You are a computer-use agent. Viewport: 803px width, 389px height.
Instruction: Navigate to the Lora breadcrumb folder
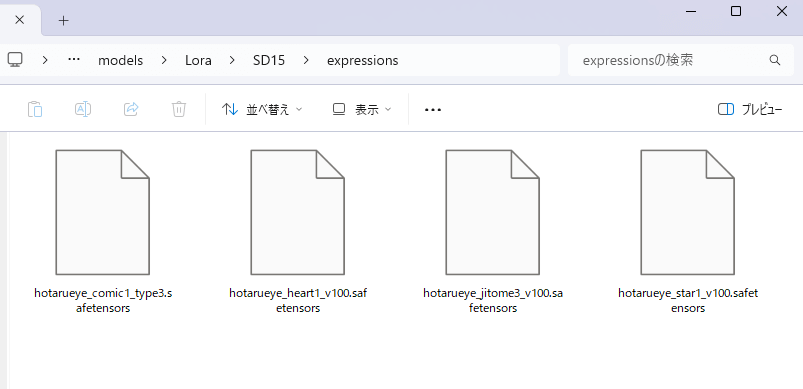click(198, 60)
